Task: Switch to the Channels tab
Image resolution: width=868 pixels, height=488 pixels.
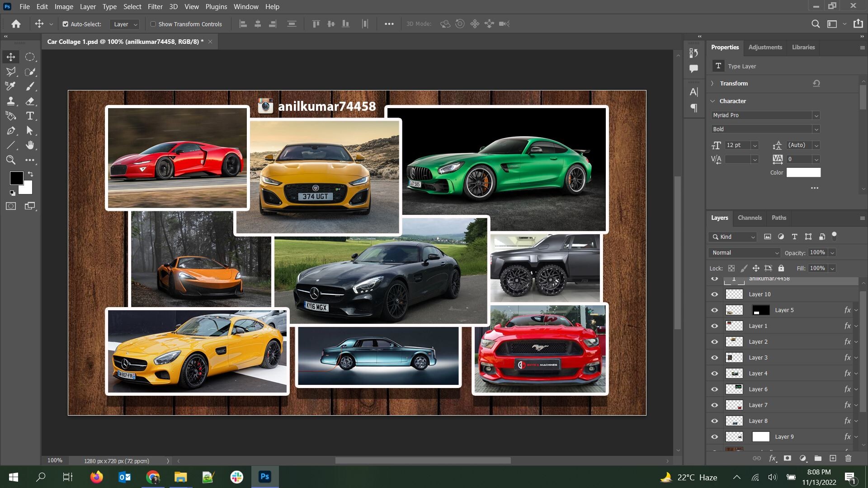Action: pyautogui.click(x=750, y=218)
